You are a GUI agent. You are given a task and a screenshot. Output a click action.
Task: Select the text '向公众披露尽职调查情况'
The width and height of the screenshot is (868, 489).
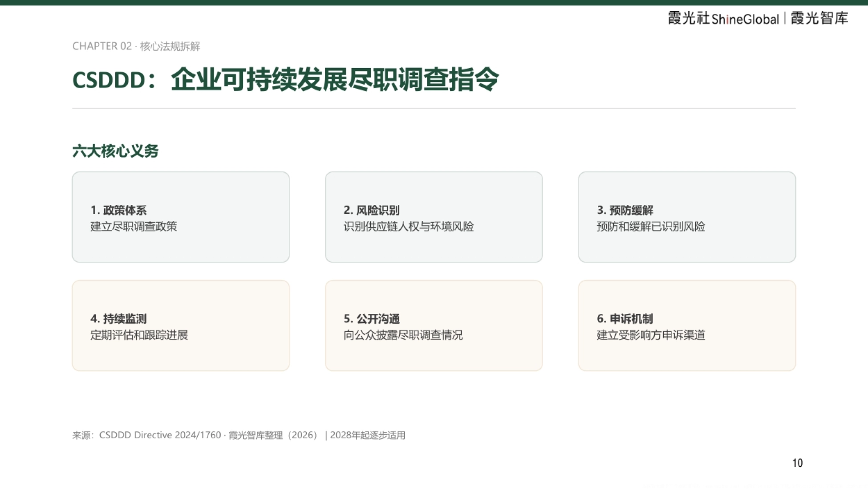403,335
